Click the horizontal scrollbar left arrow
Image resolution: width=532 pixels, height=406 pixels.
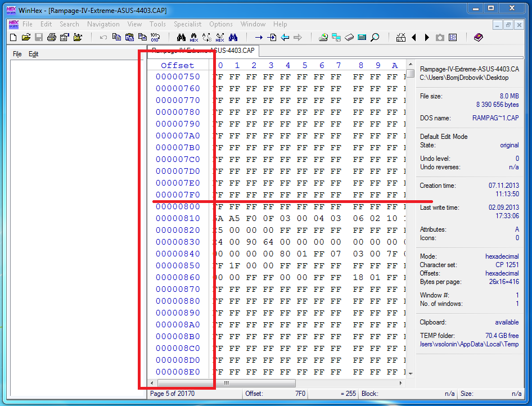coord(152,383)
